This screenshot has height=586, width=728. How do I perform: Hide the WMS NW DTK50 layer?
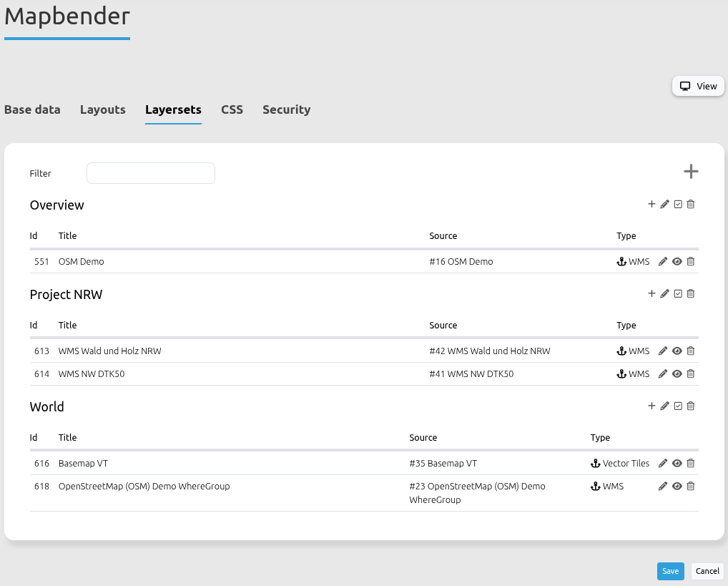pos(677,374)
